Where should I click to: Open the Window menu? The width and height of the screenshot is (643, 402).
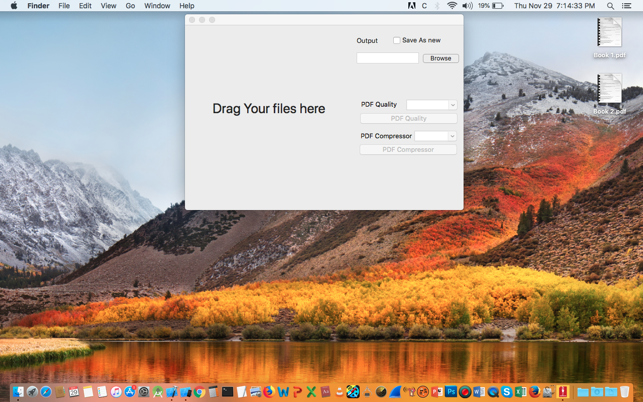point(157,6)
